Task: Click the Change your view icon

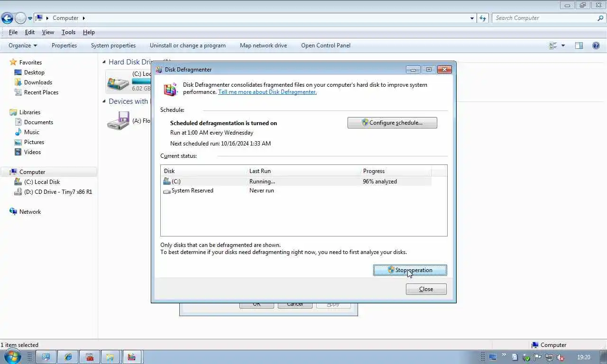Action: coord(553,45)
